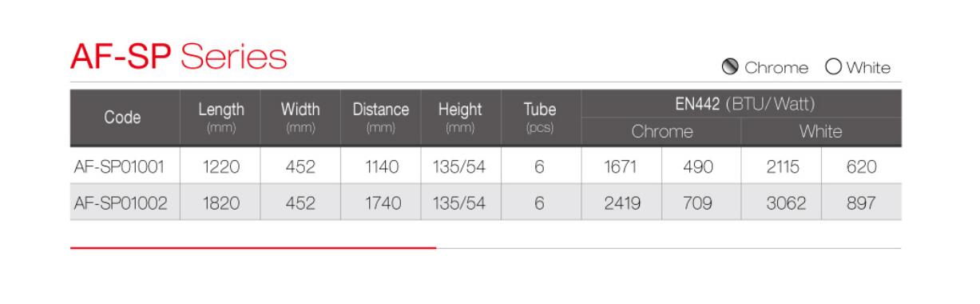
Task: Click the Length (mm) column header
Action: point(221,118)
